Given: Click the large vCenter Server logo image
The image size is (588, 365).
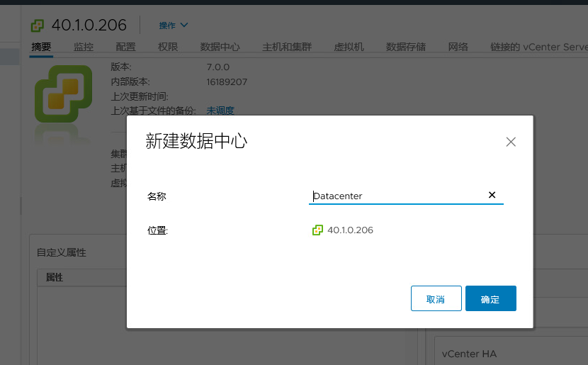Looking at the screenshot, I should point(63,94).
